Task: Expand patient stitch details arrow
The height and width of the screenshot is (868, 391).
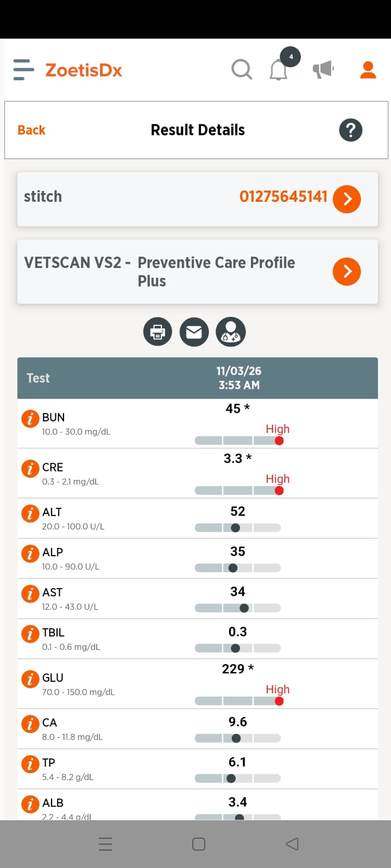Action: 347,199
